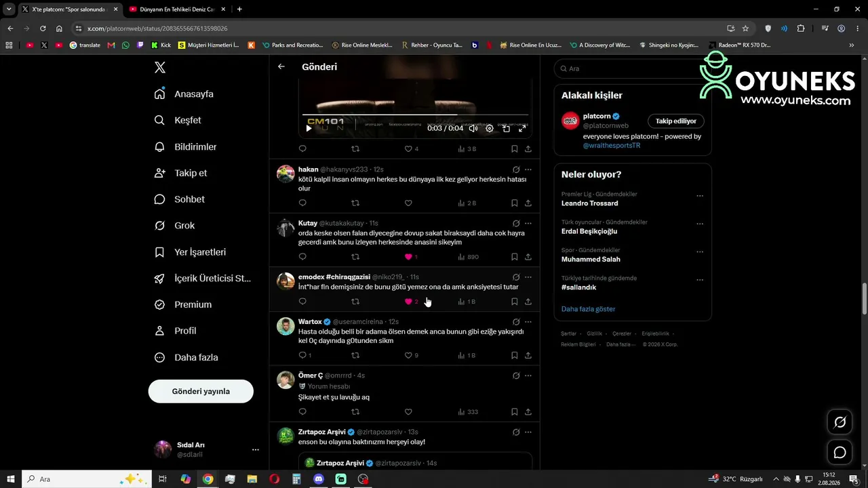Open options for Muhammed Salah trend
868x488 pixels.
(x=700, y=251)
